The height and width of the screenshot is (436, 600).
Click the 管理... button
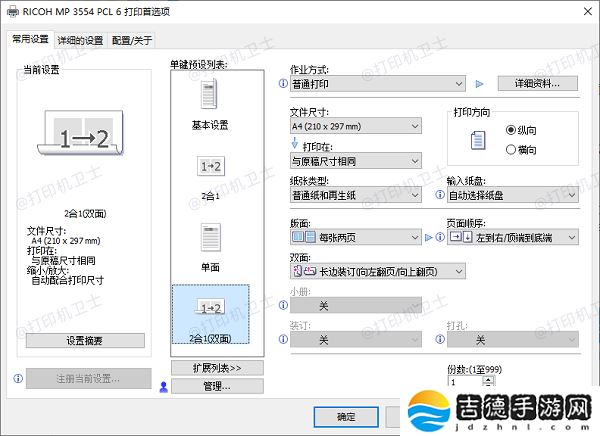pyautogui.click(x=217, y=386)
